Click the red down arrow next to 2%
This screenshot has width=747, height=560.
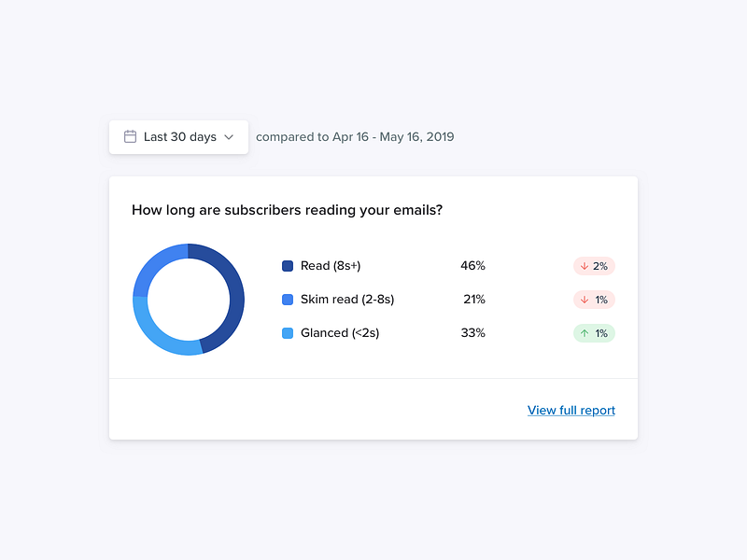click(585, 266)
